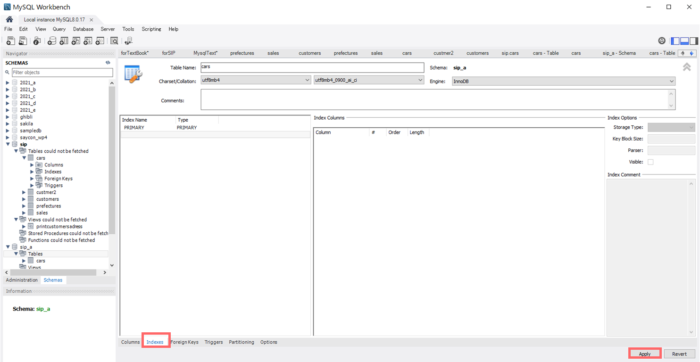Expand the printcustomersadress view node

click(x=24, y=226)
